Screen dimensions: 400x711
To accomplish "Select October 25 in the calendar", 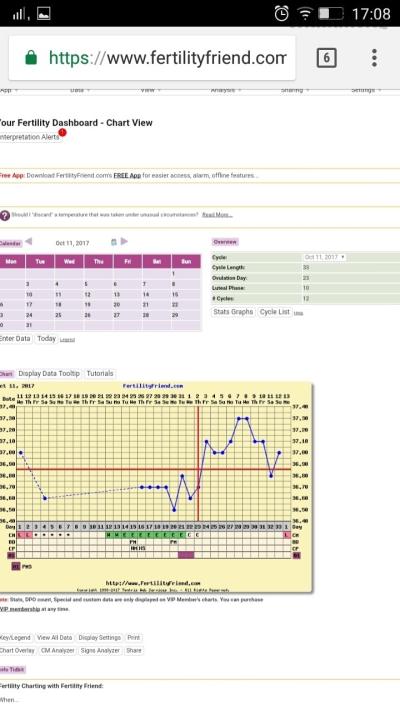I will coord(58,315).
